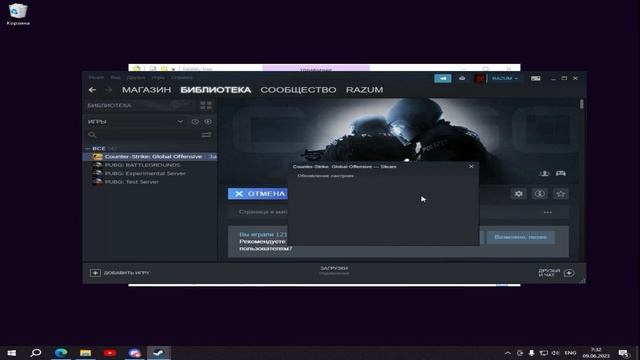Open Windows taskbar search
This screenshot has width=640, height=360.
[x=36, y=353]
